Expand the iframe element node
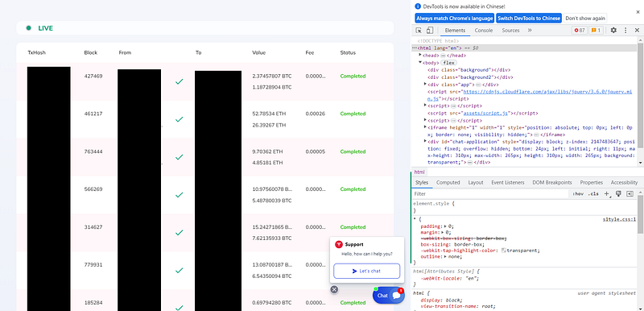This screenshot has height=311, width=644. click(425, 127)
